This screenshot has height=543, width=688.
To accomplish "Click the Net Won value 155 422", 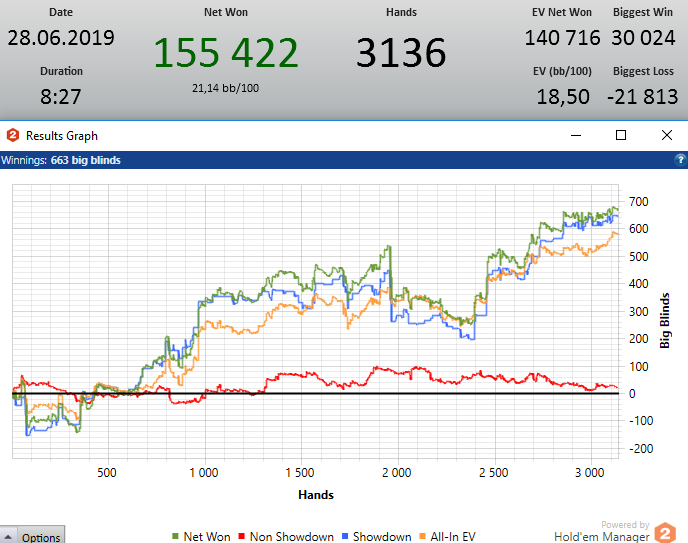I will click(226, 53).
